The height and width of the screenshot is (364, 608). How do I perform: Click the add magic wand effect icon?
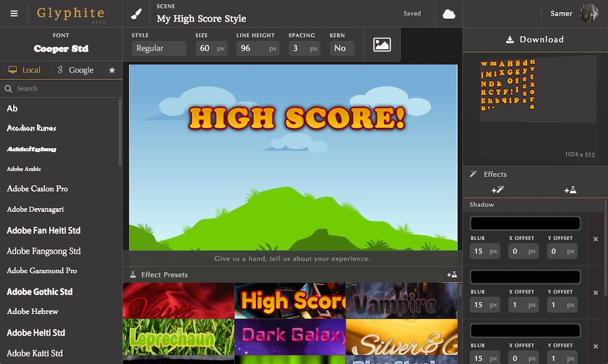(x=498, y=190)
